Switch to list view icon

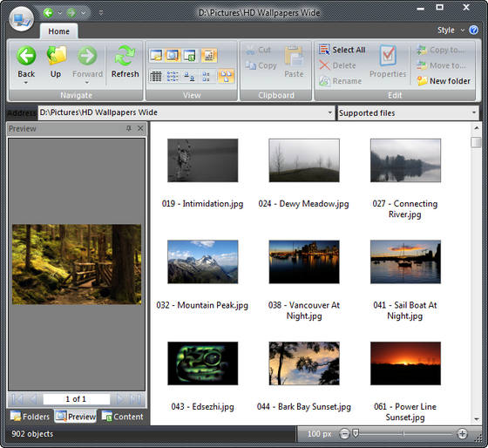173,76
